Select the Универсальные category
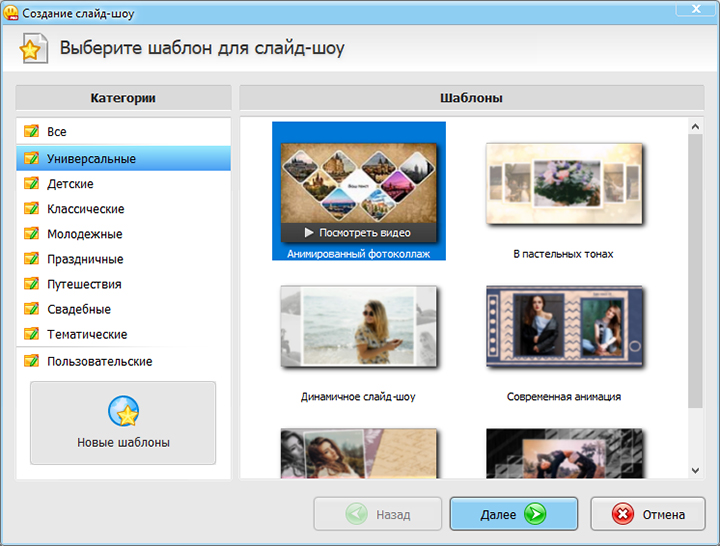Image resolution: width=720 pixels, height=546 pixels. pos(124,158)
